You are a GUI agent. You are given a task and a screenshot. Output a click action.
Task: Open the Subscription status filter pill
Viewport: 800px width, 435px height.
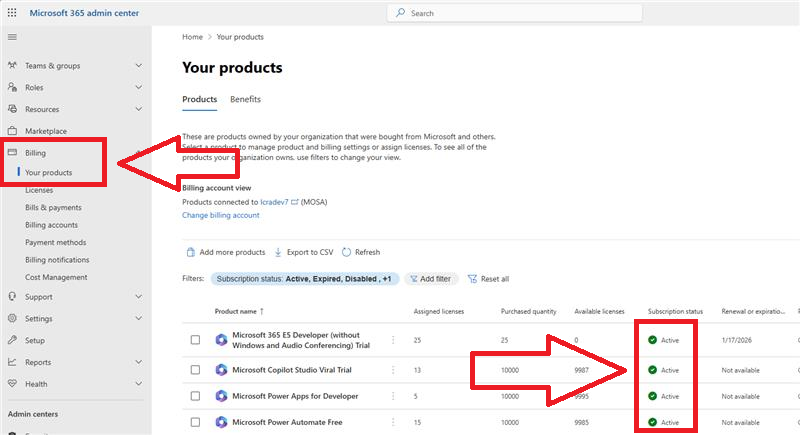pos(305,279)
